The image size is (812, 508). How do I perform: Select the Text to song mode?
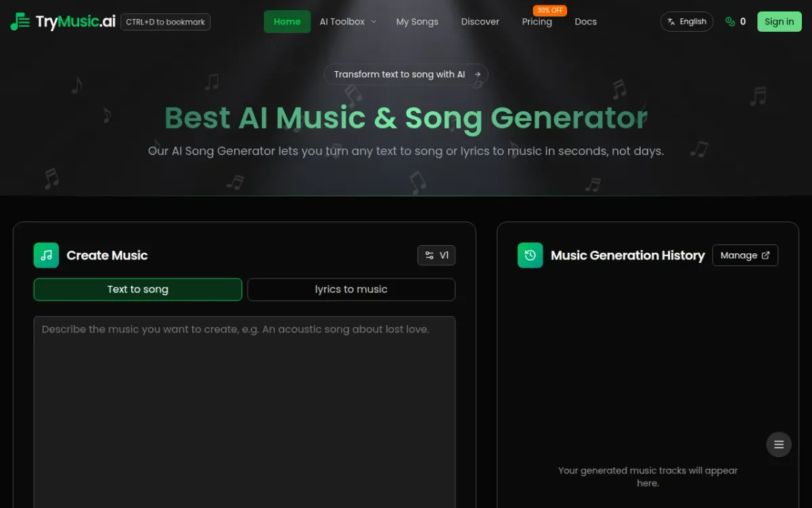138,289
